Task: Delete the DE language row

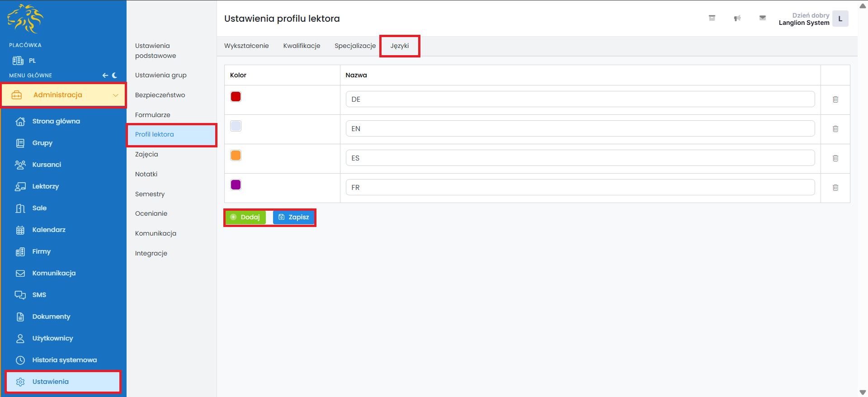Action: pos(835,99)
